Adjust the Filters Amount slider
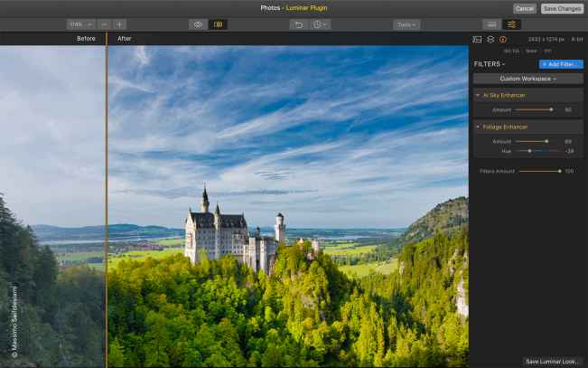The width and height of the screenshot is (588, 368). tap(559, 171)
